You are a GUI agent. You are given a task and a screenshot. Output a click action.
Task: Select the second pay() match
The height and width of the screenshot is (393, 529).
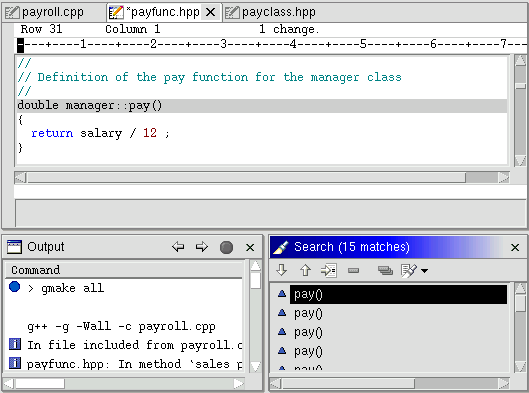click(x=308, y=313)
